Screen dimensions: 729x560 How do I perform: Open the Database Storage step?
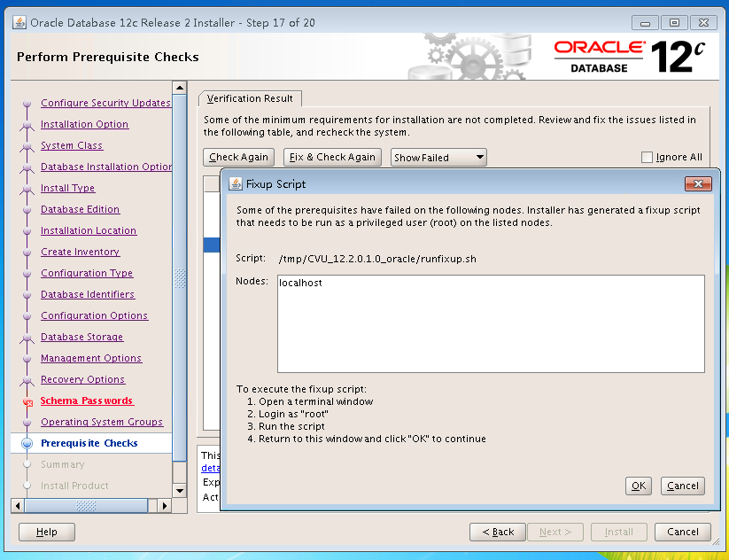click(81, 337)
